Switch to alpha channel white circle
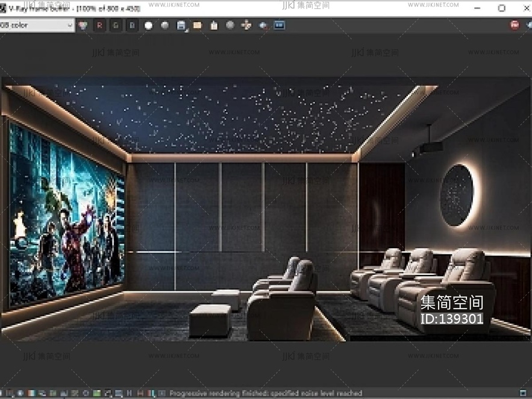532x399 pixels. pos(148,25)
